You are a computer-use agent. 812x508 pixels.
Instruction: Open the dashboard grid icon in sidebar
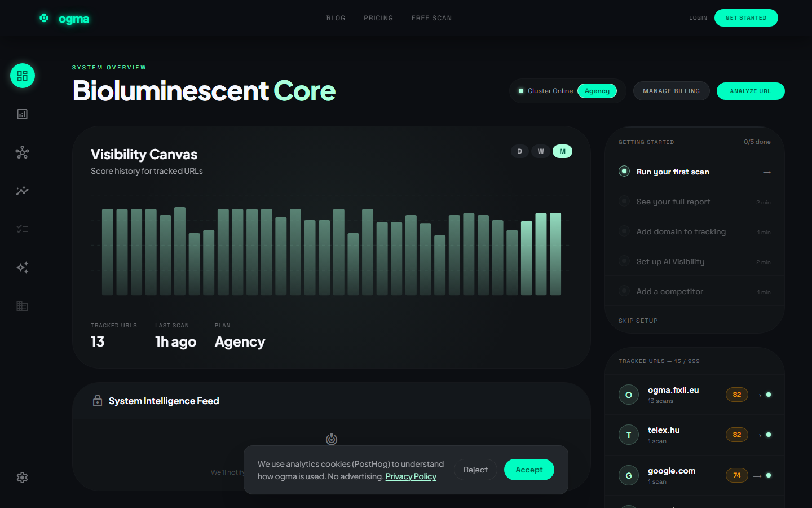coord(23,76)
